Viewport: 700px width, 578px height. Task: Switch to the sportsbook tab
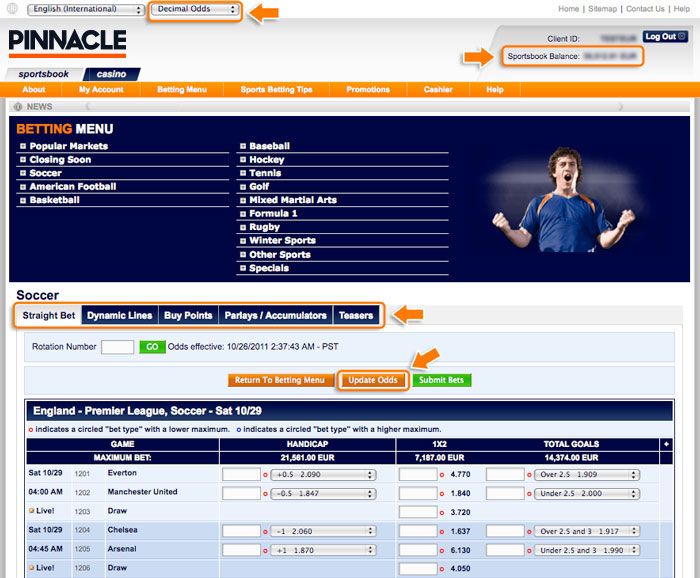tap(44, 74)
